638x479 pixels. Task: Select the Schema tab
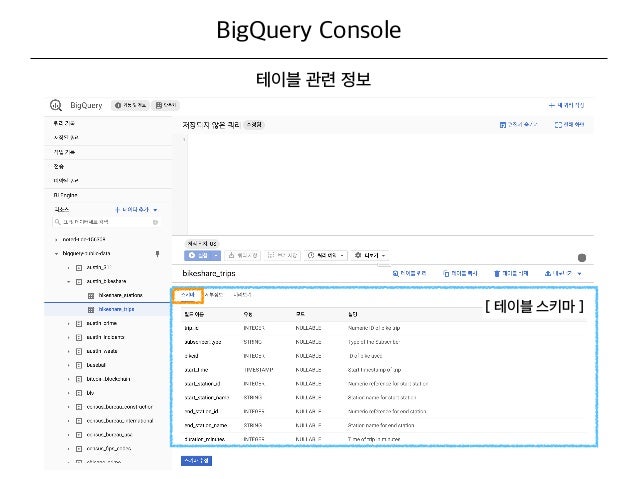188,295
